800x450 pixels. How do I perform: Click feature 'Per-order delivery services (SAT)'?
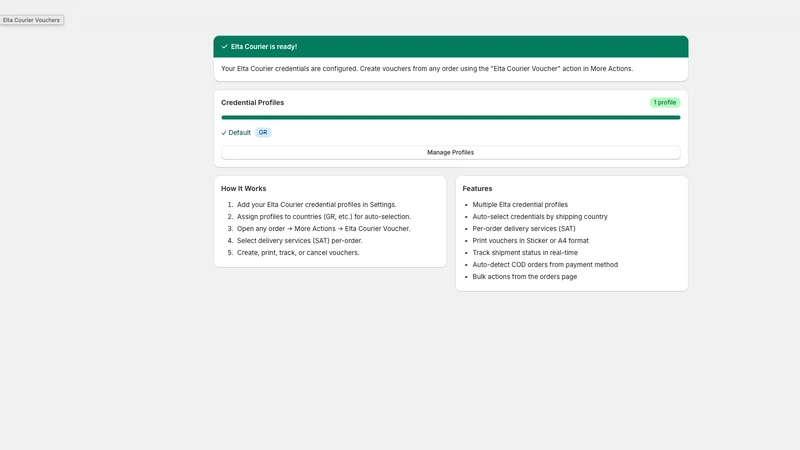[x=523, y=229]
